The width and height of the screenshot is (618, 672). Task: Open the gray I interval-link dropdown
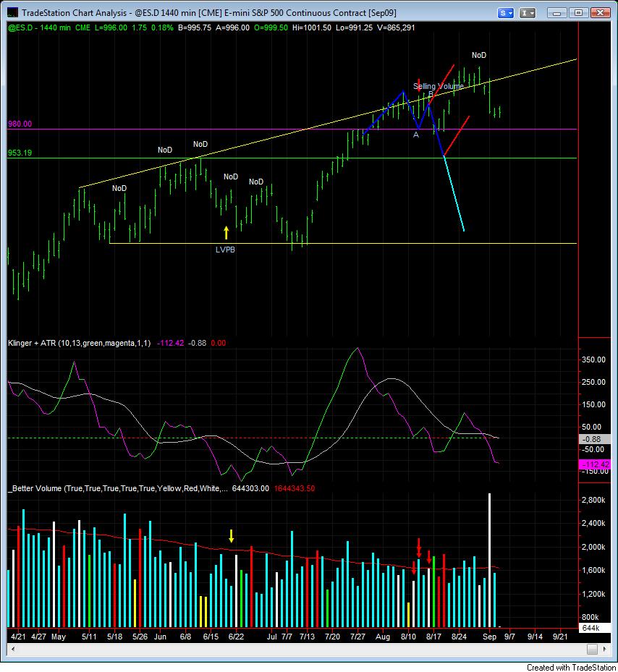(x=527, y=13)
